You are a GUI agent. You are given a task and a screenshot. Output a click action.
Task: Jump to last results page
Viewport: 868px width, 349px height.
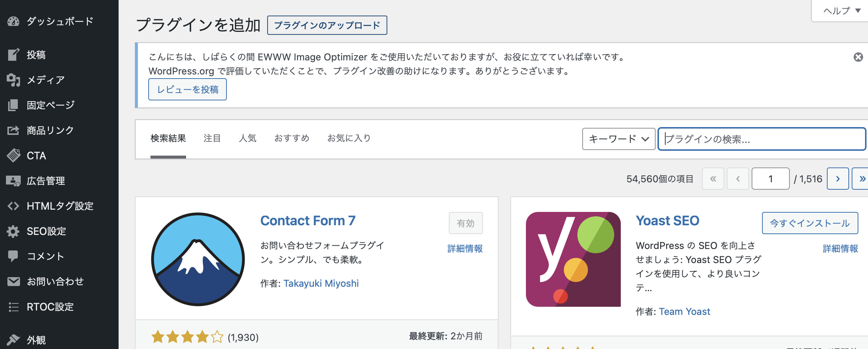(x=861, y=179)
